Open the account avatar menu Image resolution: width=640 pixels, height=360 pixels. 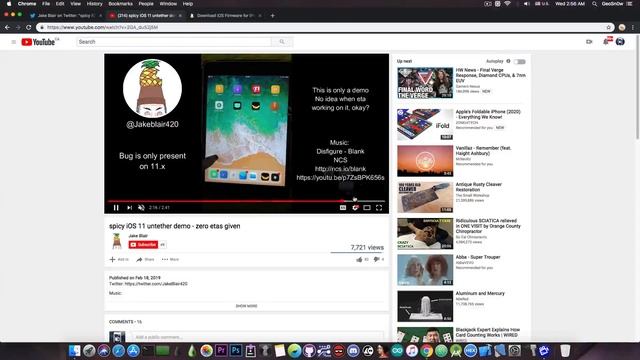tap(620, 42)
